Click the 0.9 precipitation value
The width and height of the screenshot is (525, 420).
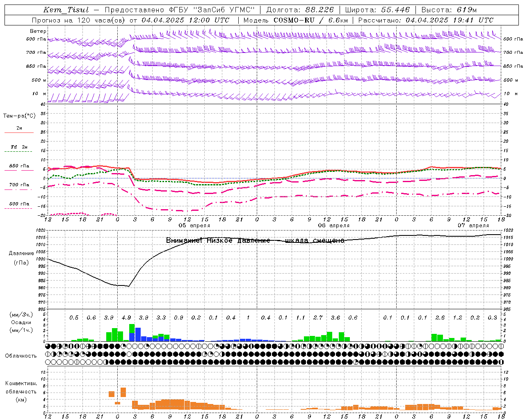(178, 318)
